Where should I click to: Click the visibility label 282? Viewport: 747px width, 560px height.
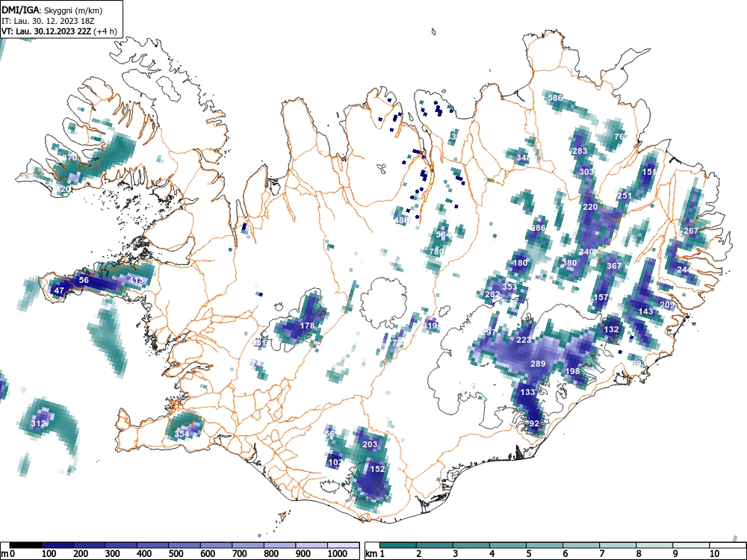492,293
